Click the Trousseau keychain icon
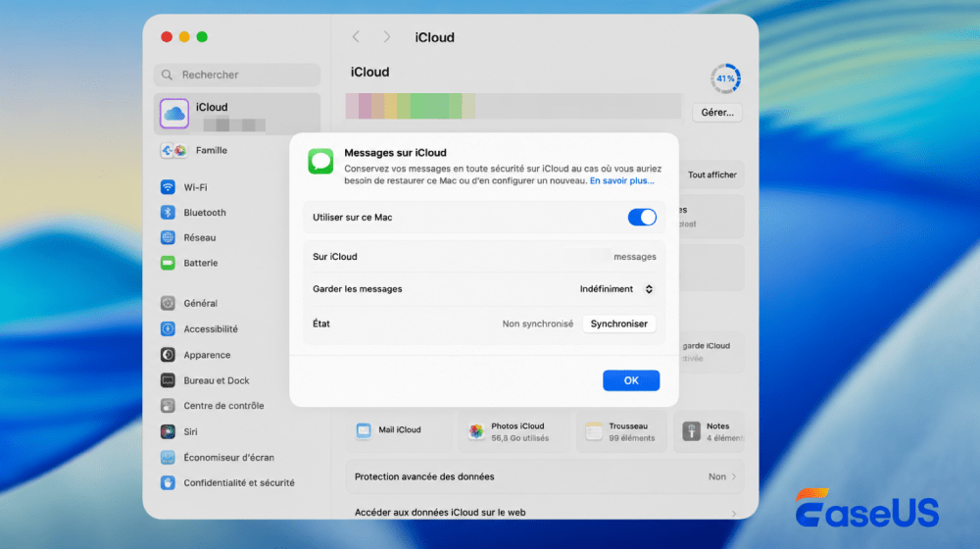The width and height of the screenshot is (980, 549). tap(594, 430)
